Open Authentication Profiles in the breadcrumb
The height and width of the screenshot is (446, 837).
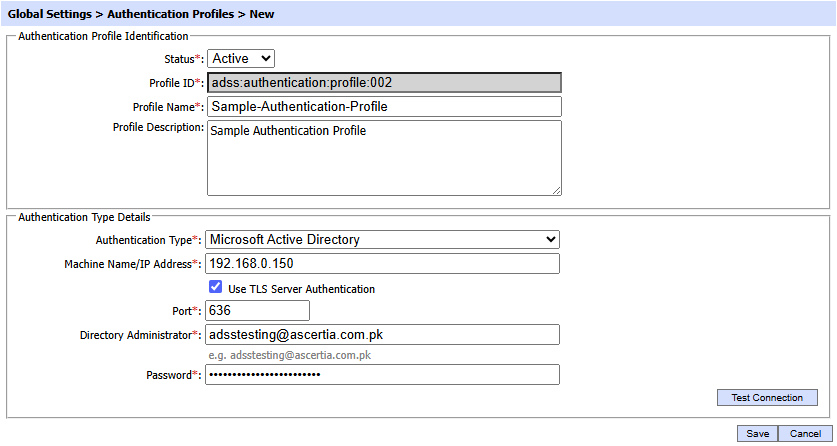pyautogui.click(x=170, y=15)
